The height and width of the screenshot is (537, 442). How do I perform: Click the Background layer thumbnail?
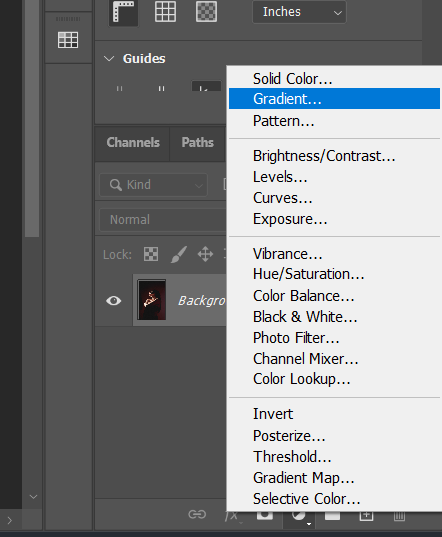(152, 300)
